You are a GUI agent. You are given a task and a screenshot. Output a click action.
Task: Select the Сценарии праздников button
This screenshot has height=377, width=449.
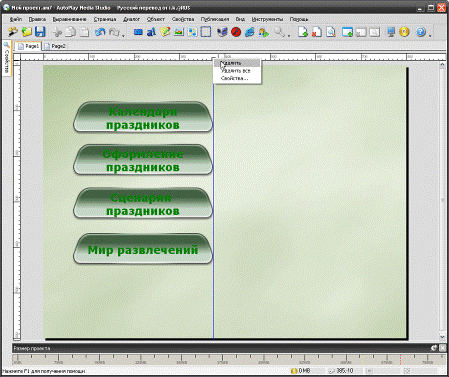pos(143,204)
